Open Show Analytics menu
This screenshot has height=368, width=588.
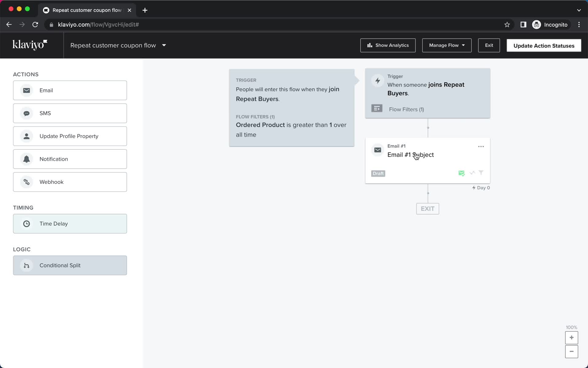tap(387, 45)
